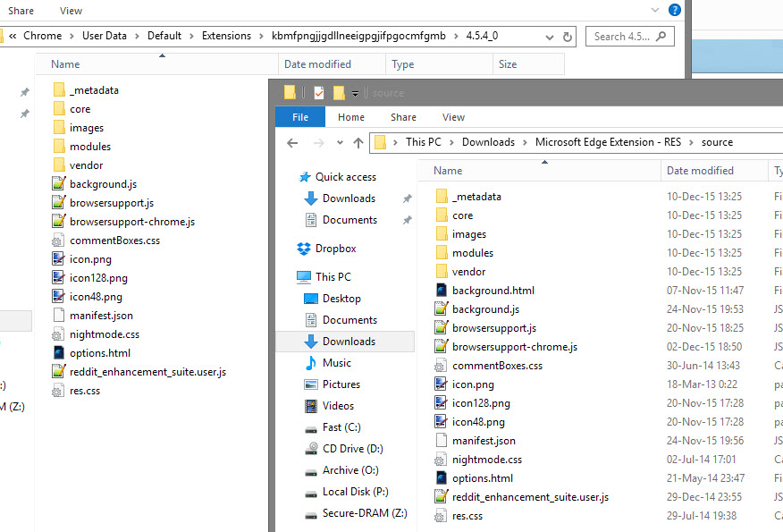Click date 07-Nov-15 11:47 of background.html
Image resolution: width=783 pixels, height=532 pixels.
(x=705, y=291)
